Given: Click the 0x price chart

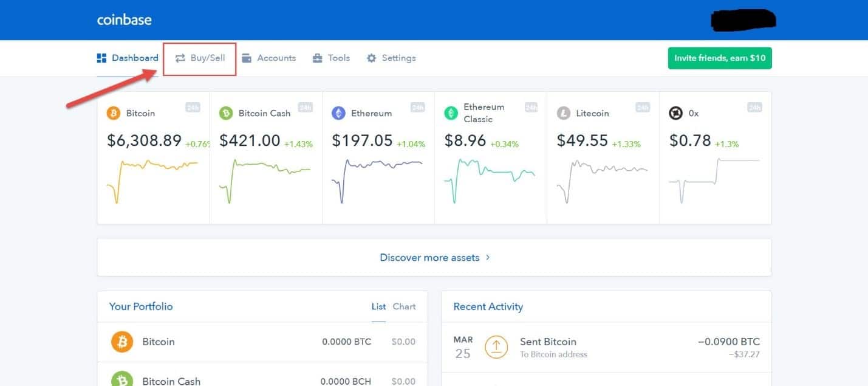Looking at the screenshot, I should [714, 181].
